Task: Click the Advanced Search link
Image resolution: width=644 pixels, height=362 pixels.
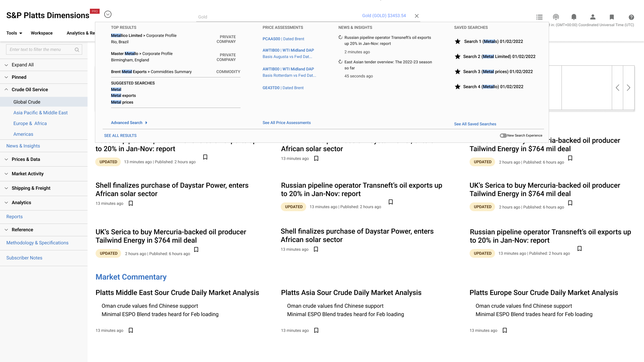Action: (x=129, y=123)
